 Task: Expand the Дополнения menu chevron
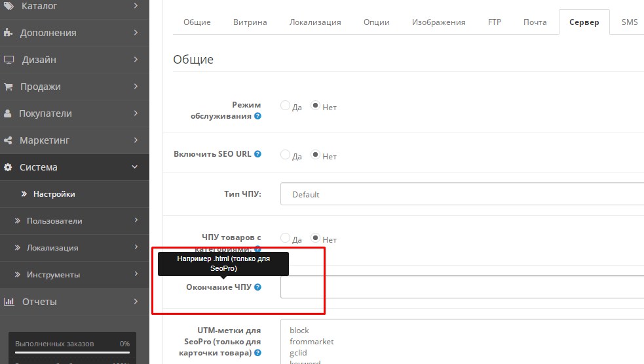[x=136, y=33]
